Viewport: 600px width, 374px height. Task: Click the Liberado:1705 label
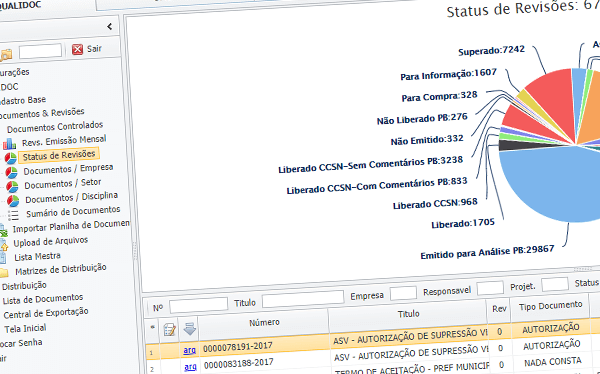[463, 224]
